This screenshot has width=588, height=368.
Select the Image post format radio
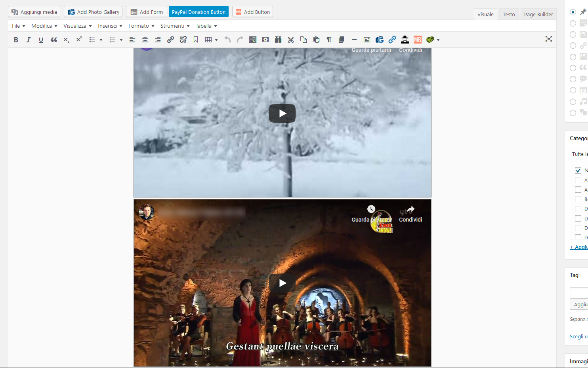[x=573, y=57]
